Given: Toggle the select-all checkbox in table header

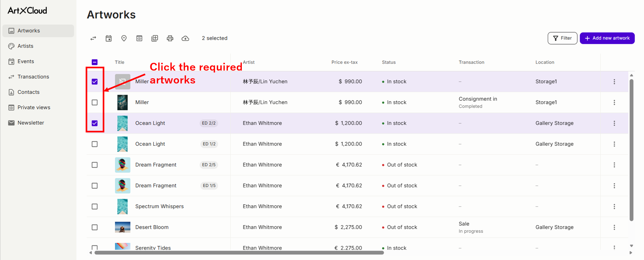Looking at the screenshot, I should (x=95, y=62).
